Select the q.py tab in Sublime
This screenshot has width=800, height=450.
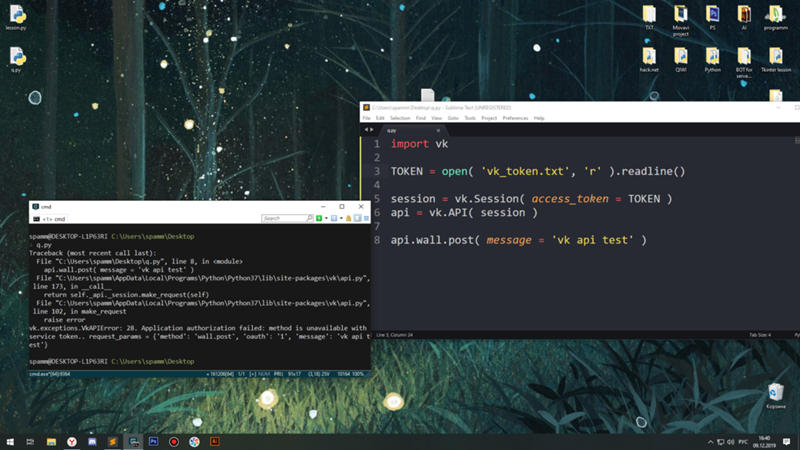pyautogui.click(x=393, y=130)
